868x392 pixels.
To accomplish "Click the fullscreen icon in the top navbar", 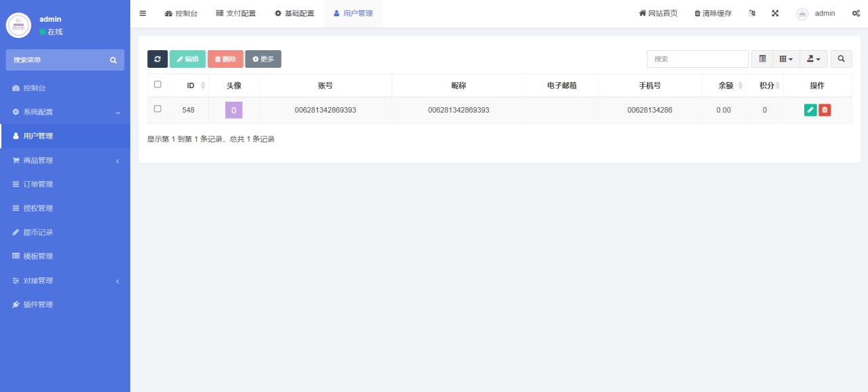I will coord(774,13).
